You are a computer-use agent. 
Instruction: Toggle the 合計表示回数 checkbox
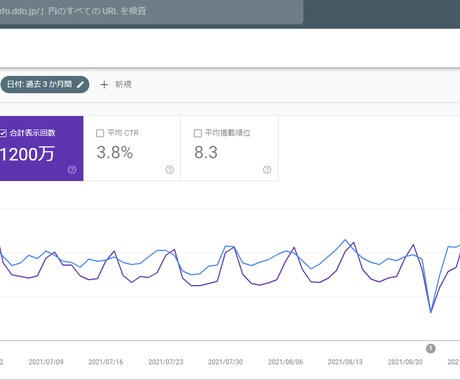3,133
